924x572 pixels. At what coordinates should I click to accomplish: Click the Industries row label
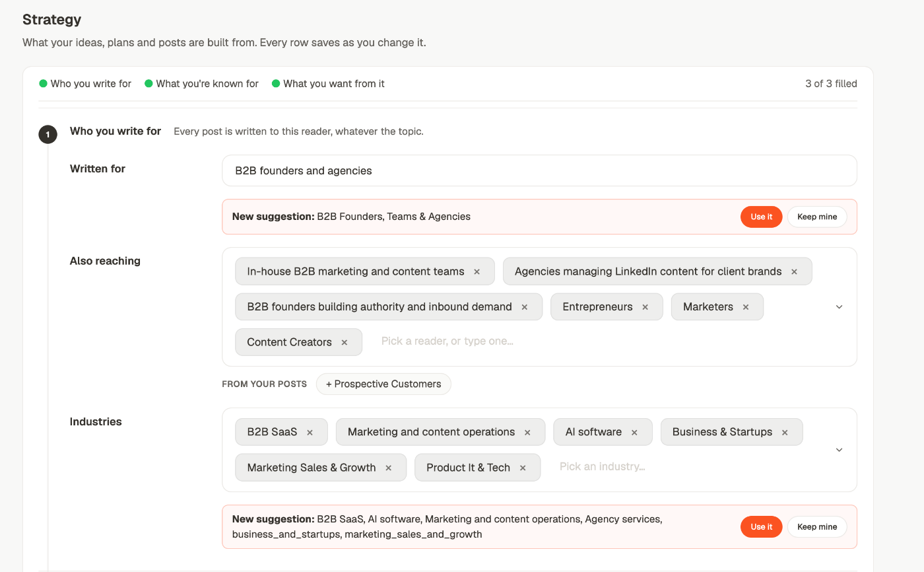pos(96,421)
